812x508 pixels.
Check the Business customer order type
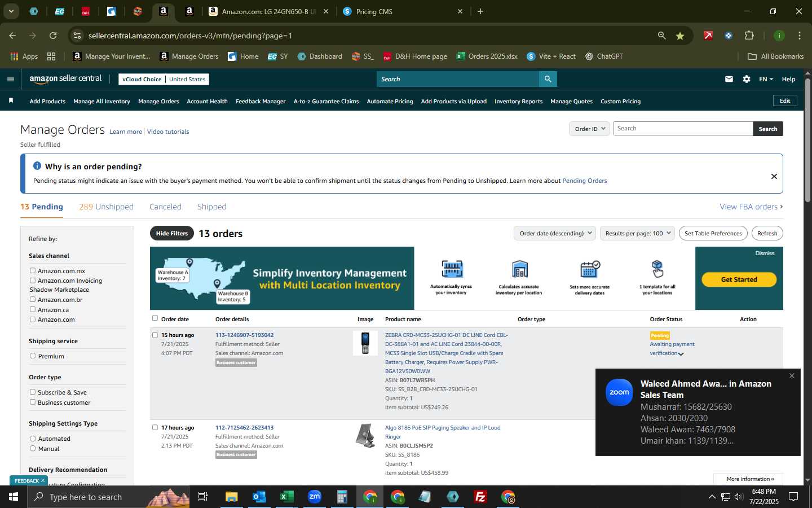pyautogui.click(x=33, y=402)
